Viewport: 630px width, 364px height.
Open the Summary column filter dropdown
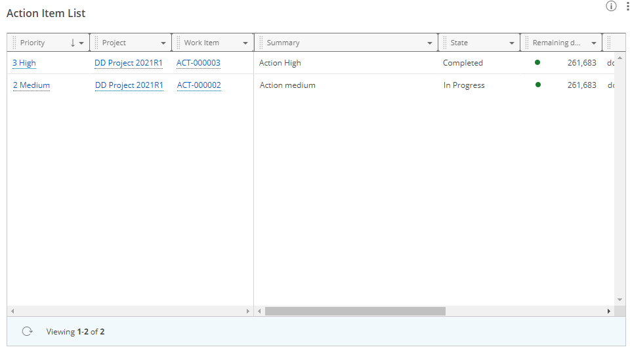(430, 43)
